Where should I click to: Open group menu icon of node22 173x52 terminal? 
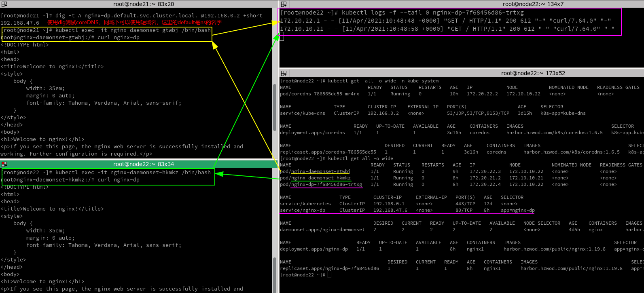284,73
